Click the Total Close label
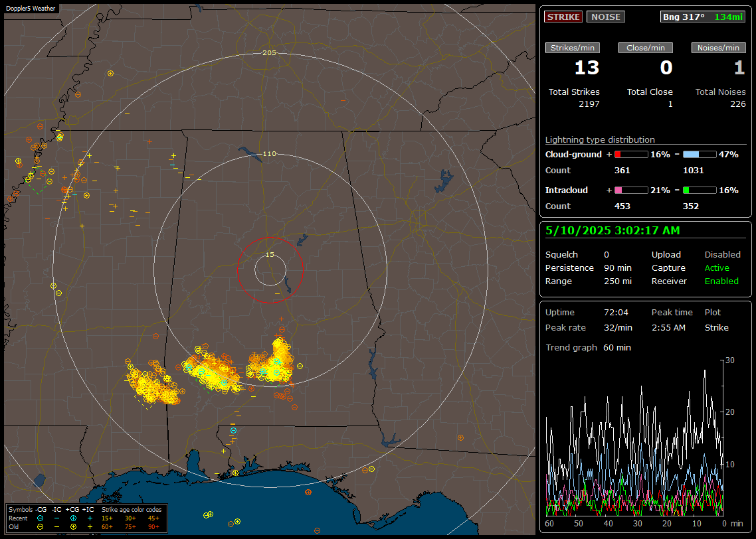The width and height of the screenshot is (756, 539). pos(650,92)
